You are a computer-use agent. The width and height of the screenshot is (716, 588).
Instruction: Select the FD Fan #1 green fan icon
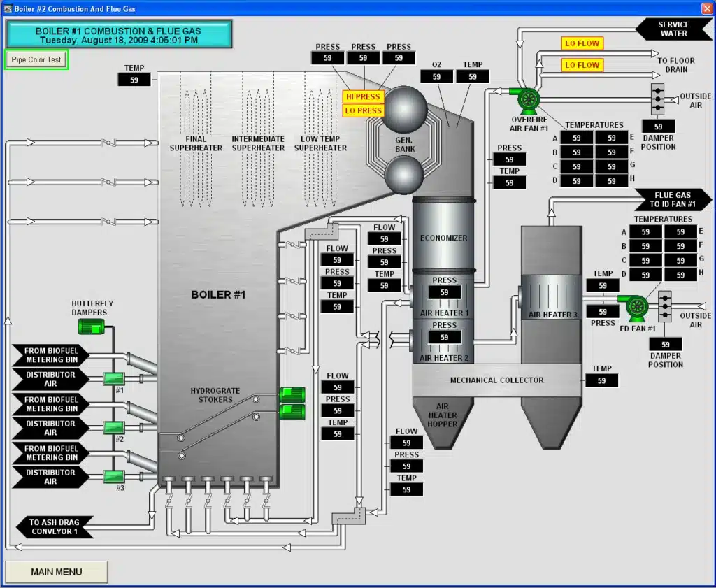(635, 308)
